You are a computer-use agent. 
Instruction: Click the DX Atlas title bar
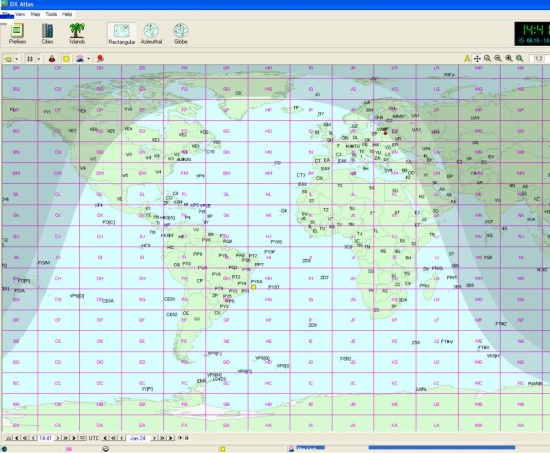point(275,5)
